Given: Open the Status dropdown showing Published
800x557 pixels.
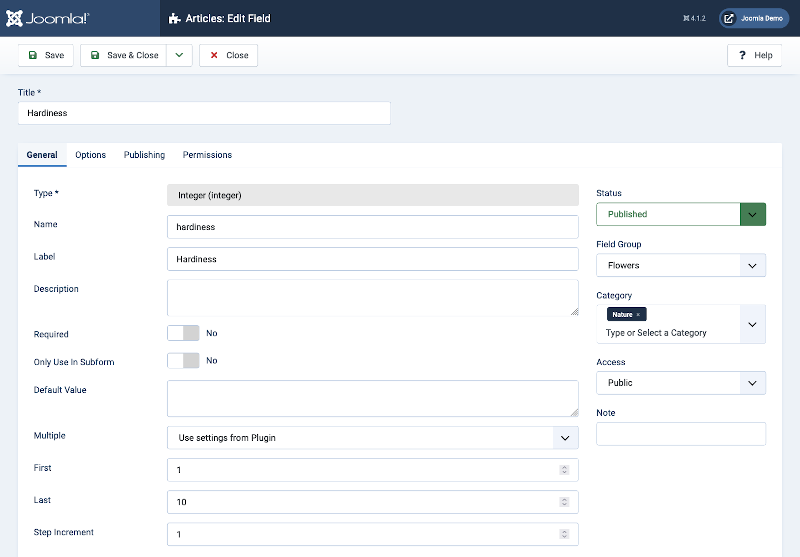Looking at the screenshot, I should click(x=681, y=214).
